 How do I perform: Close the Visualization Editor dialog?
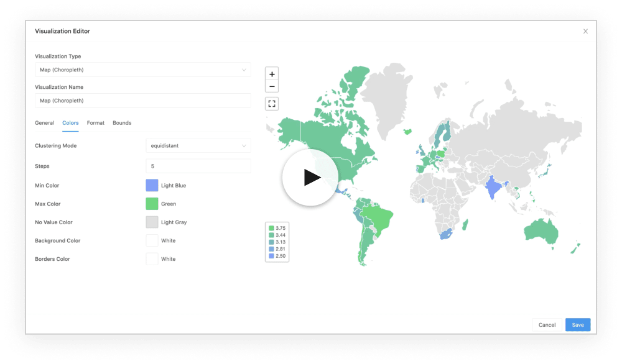[x=585, y=31]
